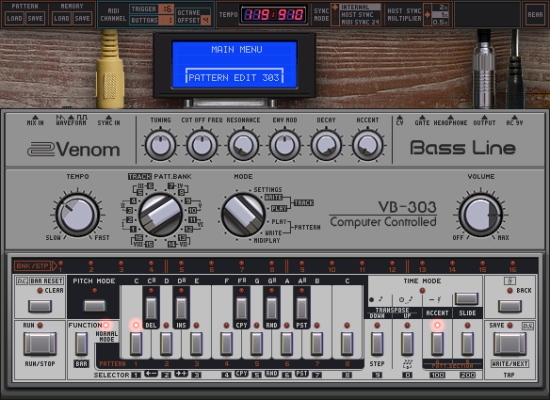Click the Write/Next Tap button
The width and height of the screenshot is (550, 400).
pos(510,344)
